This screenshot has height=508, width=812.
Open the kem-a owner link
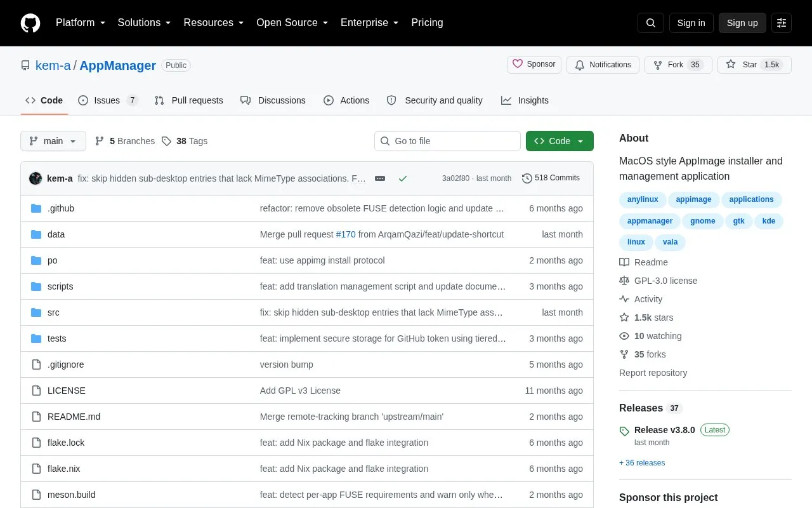point(53,65)
